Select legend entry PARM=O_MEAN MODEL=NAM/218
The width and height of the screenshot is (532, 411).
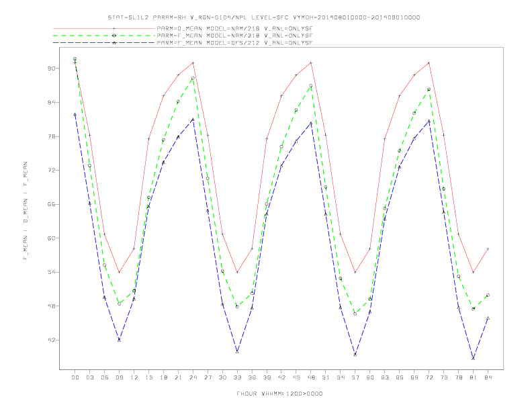click(x=234, y=28)
